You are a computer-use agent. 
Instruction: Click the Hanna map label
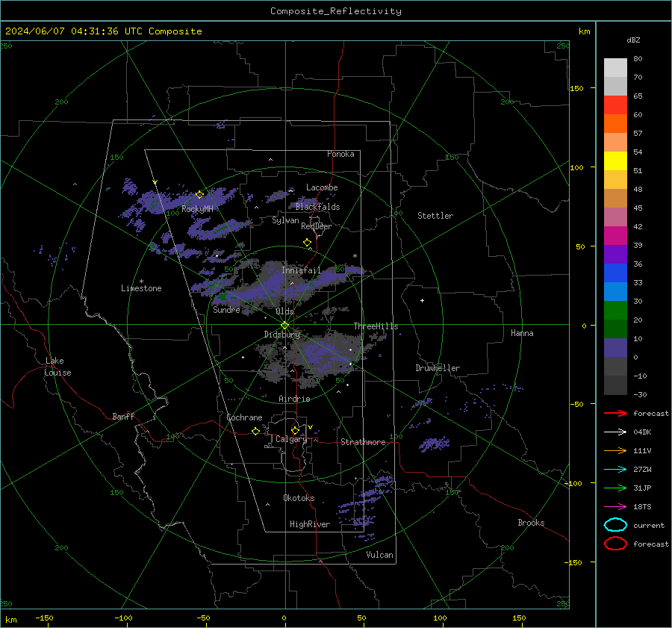(522, 333)
